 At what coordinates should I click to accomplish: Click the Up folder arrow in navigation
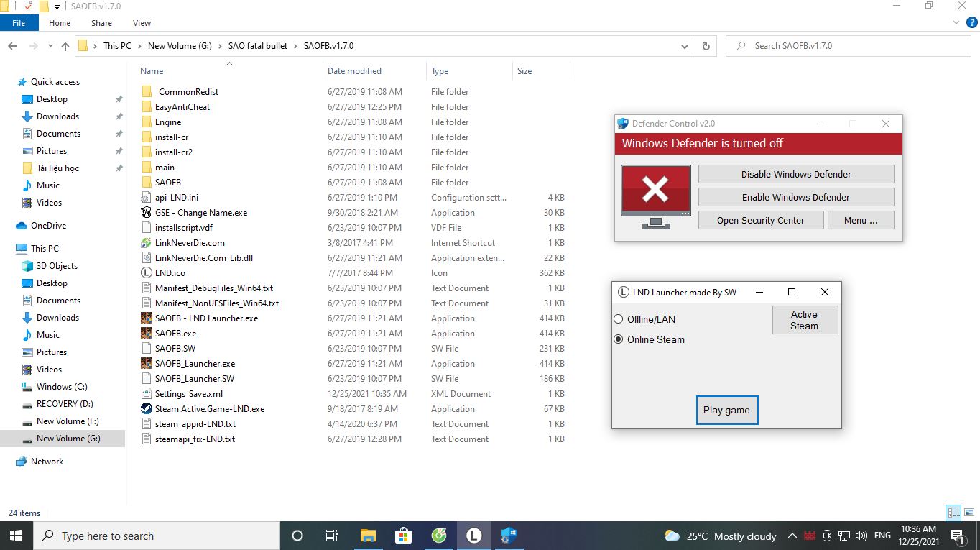[x=65, y=46]
